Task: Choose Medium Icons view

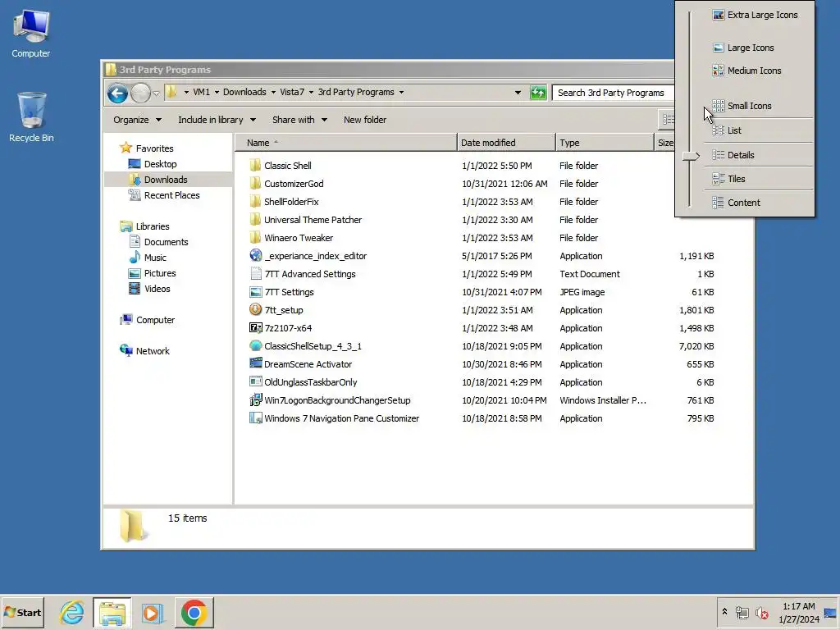Action: pyautogui.click(x=746, y=71)
